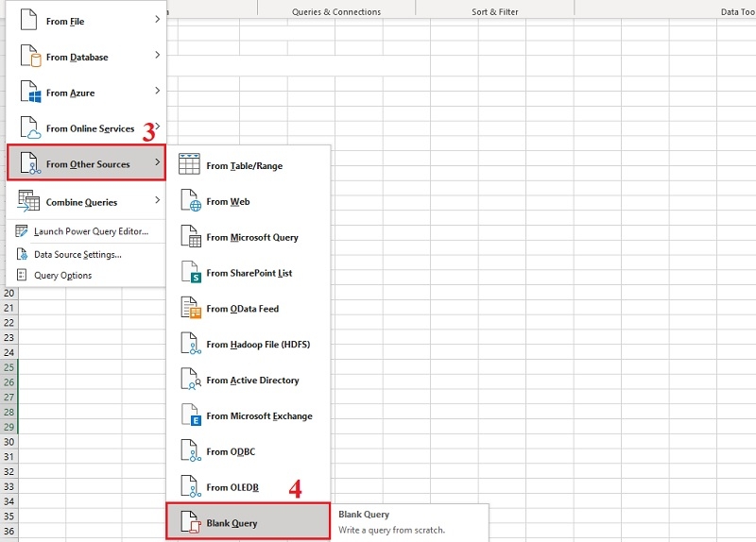This screenshot has width=756, height=542.
Task: Select row header 22
Action: click(x=9, y=323)
